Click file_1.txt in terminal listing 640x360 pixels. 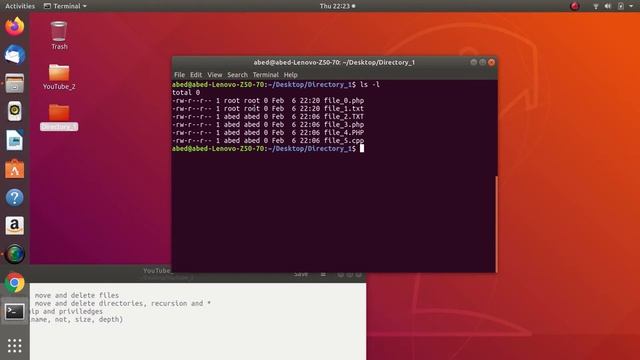[344, 109]
